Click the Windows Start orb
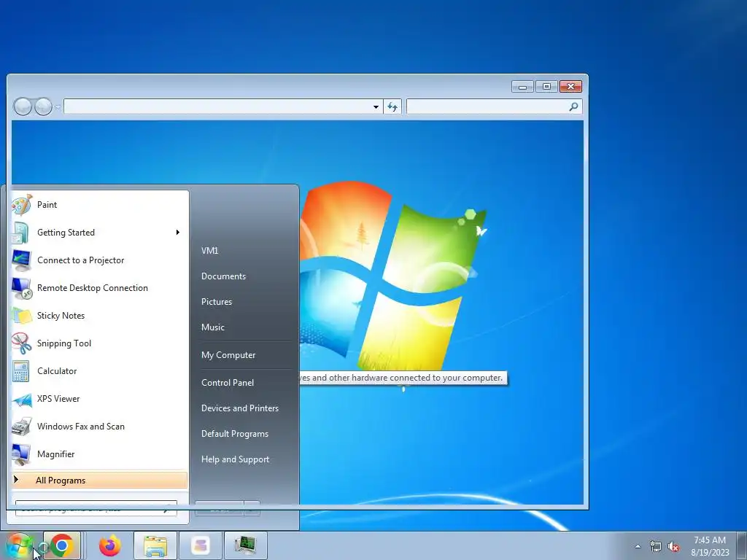 [x=19, y=545]
